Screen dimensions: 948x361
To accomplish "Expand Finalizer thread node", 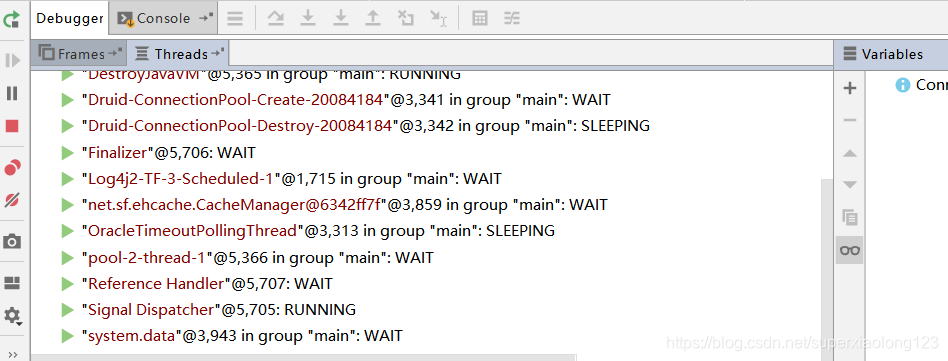I will tap(68, 152).
